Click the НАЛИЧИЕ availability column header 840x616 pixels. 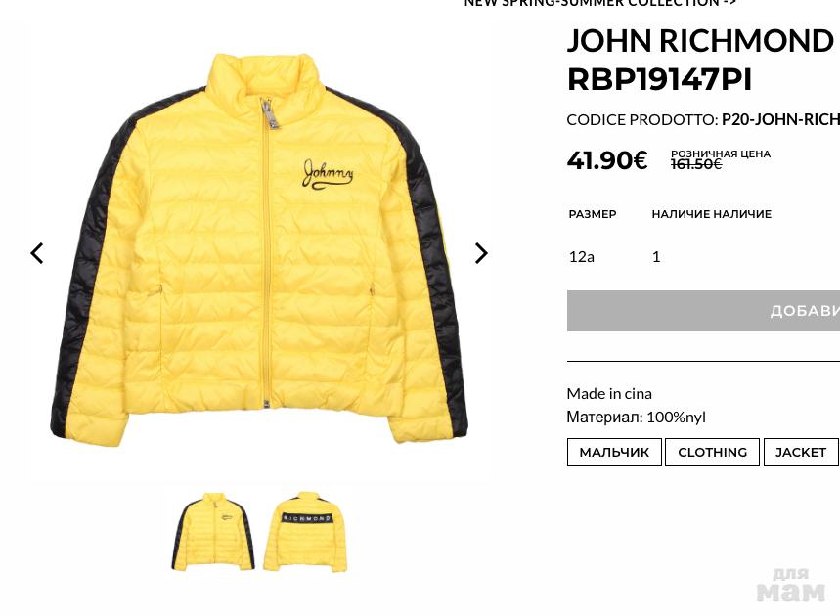click(x=712, y=214)
